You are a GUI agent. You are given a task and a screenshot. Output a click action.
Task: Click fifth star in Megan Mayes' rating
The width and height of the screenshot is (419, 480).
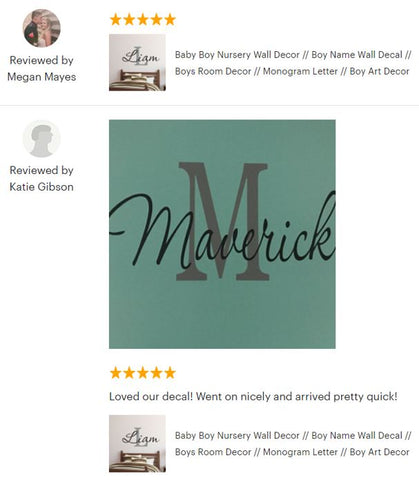170,19
